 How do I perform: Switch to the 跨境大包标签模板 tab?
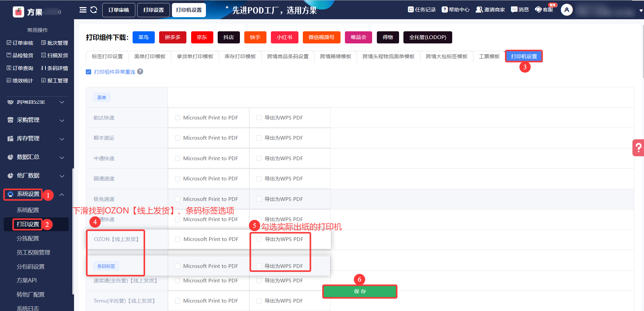446,57
